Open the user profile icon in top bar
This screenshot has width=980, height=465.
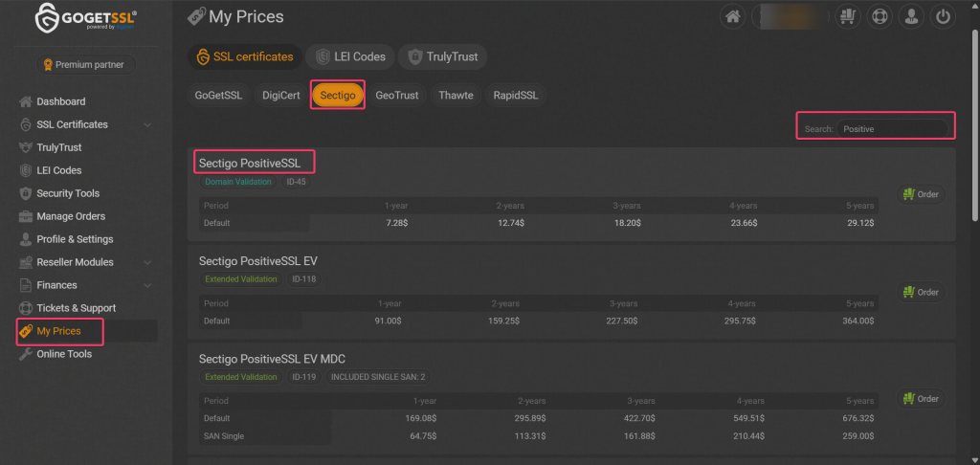pos(911,17)
